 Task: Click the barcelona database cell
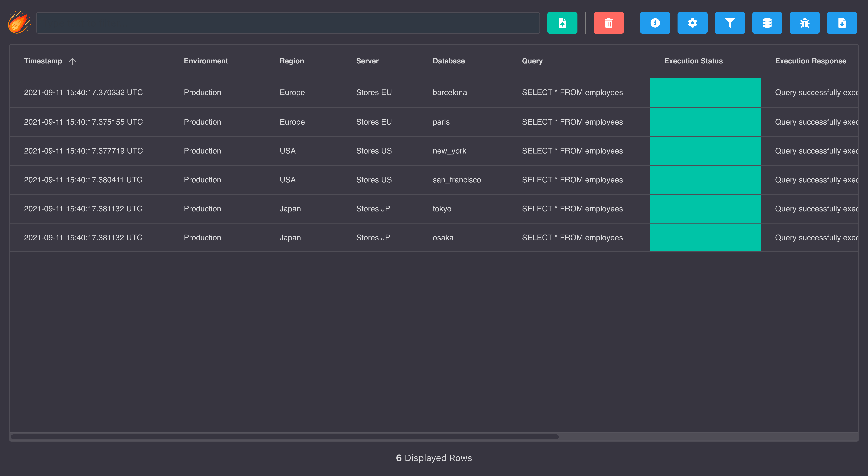point(450,92)
